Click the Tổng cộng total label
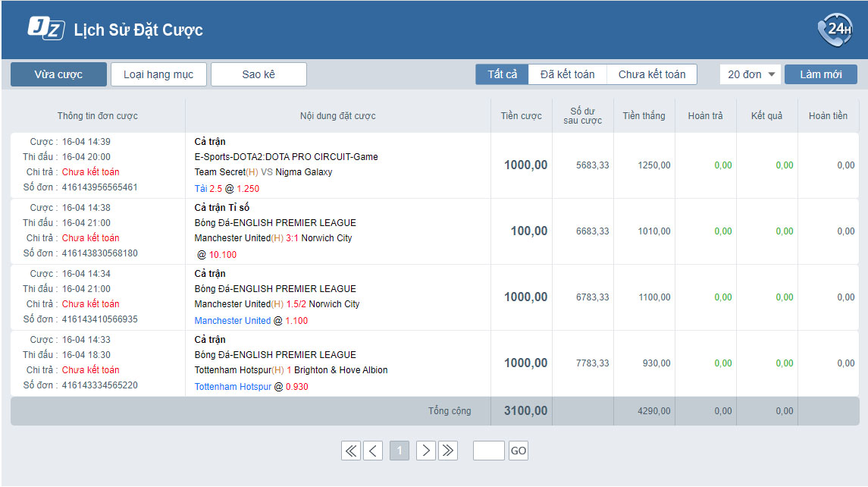The height and width of the screenshot is (487, 868). point(450,411)
